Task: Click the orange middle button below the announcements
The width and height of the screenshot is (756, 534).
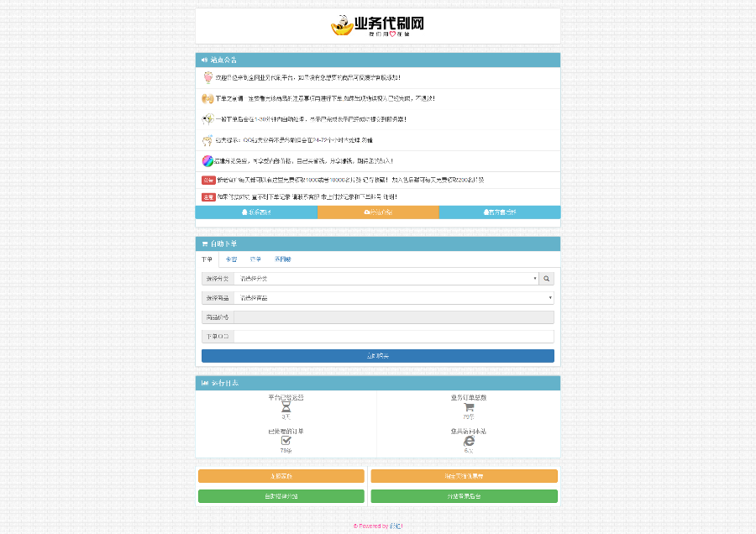Action: pyautogui.click(x=378, y=212)
